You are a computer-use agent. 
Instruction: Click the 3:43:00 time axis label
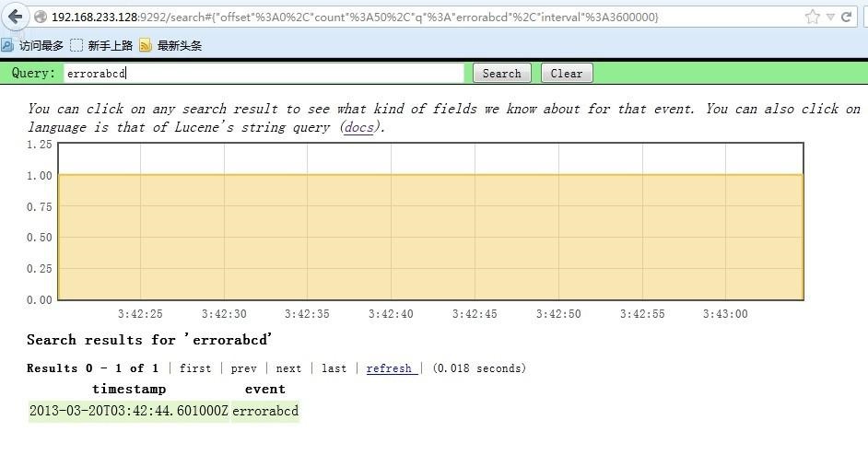click(725, 314)
